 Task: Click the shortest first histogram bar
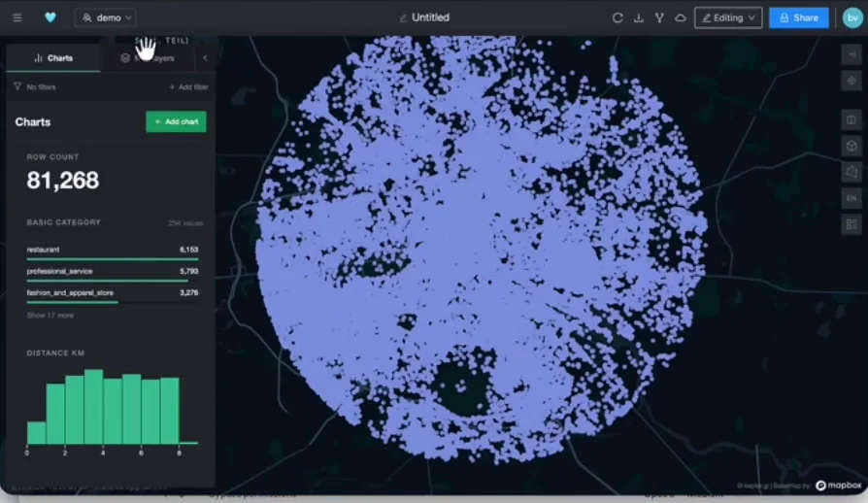[x=37, y=433]
